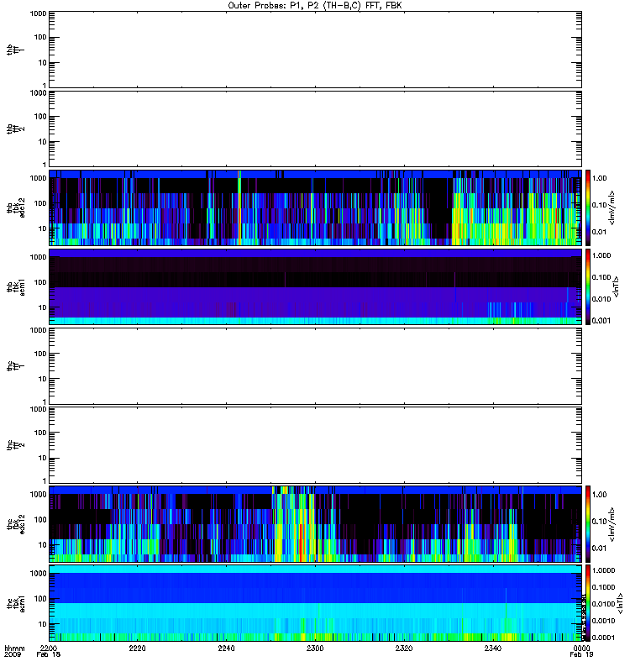The height and width of the screenshot is (672, 630).
Task: Click the '<|nT|>' unit label beside thb scm1
Action: click(x=617, y=286)
